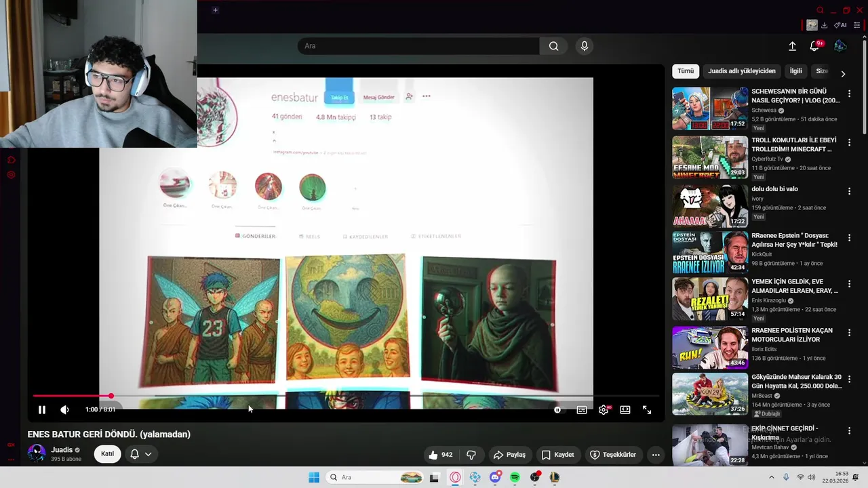Show hidden system tray icons chevron

(771, 477)
